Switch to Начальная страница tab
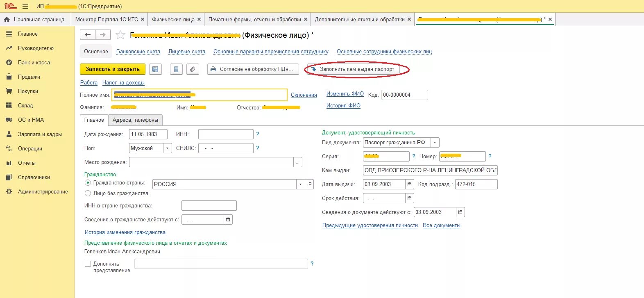The width and height of the screenshot is (644, 298). pos(35,19)
